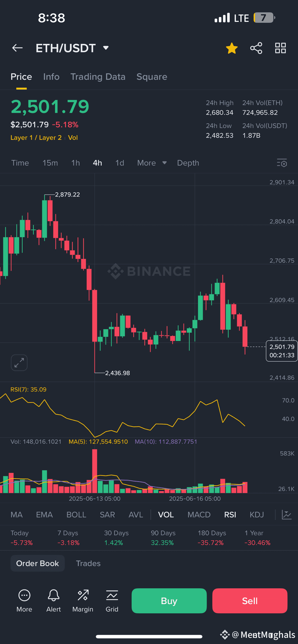This screenshot has width=298, height=644.
Task: Enable the AVL indicator
Action: click(136, 515)
